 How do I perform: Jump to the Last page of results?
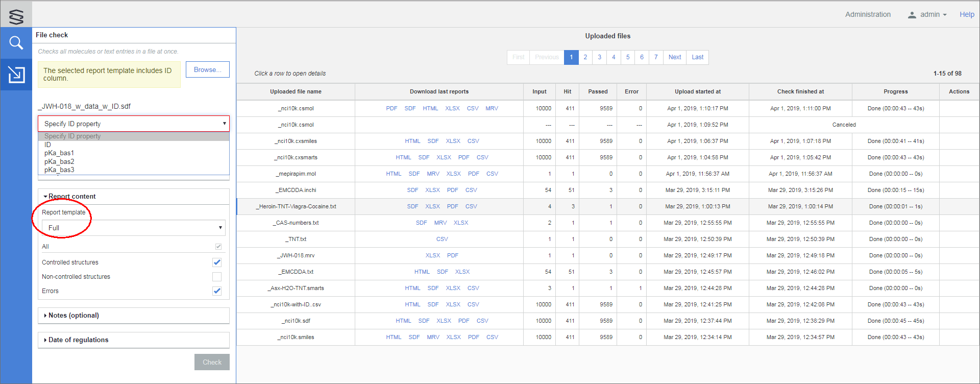697,57
